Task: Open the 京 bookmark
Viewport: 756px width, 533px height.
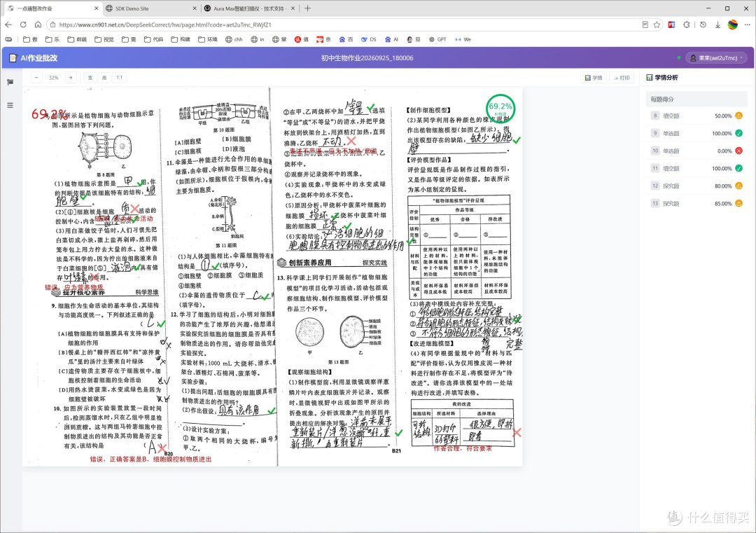Action: [x=323, y=39]
